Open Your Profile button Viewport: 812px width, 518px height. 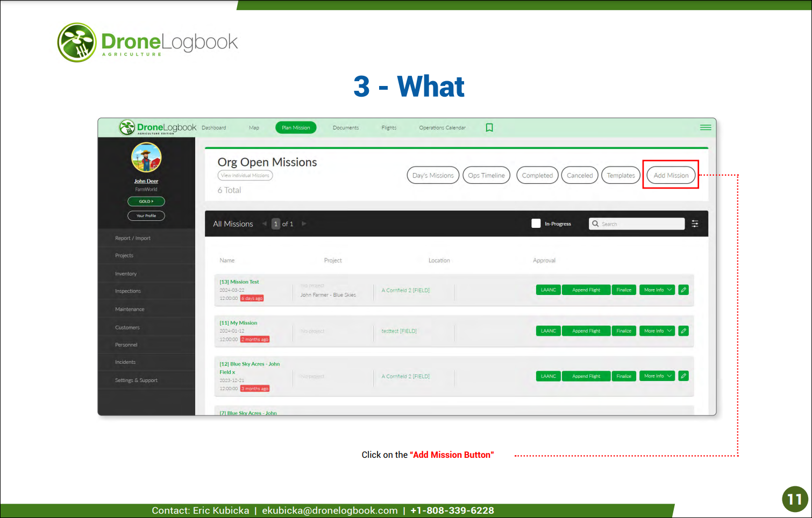point(146,215)
